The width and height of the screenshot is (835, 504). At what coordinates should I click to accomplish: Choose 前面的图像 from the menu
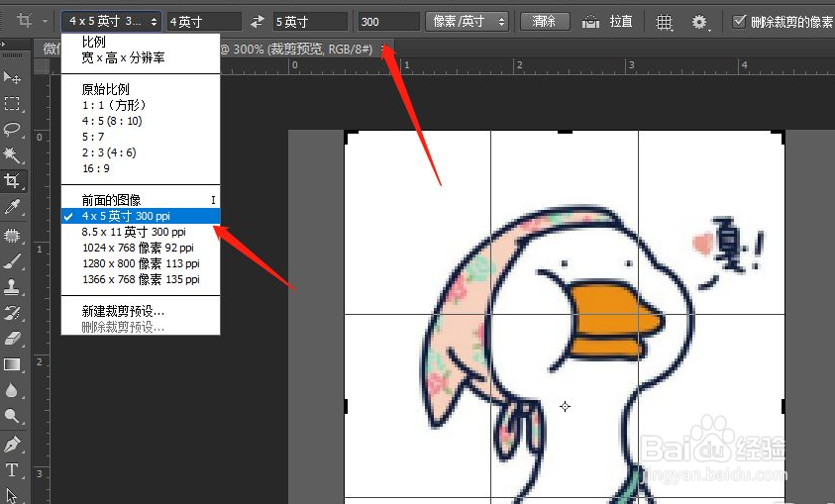pyautogui.click(x=111, y=200)
